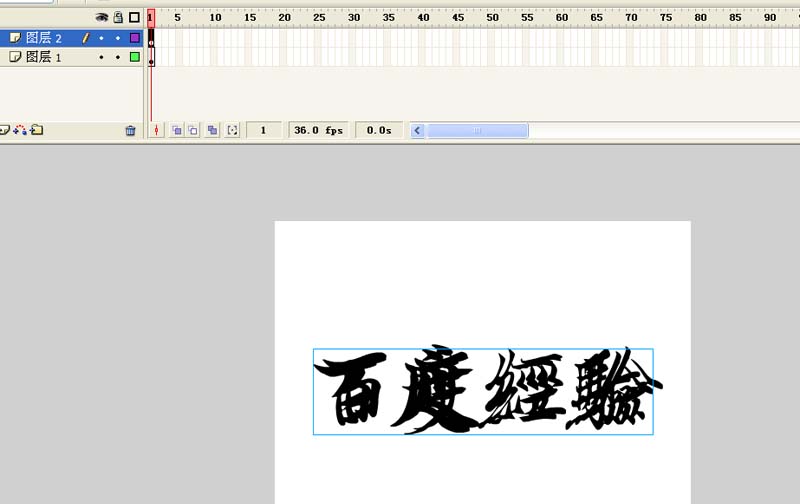Click frame 90 on the timeline ruler
This screenshot has height=504, width=800.
pyautogui.click(x=770, y=17)
